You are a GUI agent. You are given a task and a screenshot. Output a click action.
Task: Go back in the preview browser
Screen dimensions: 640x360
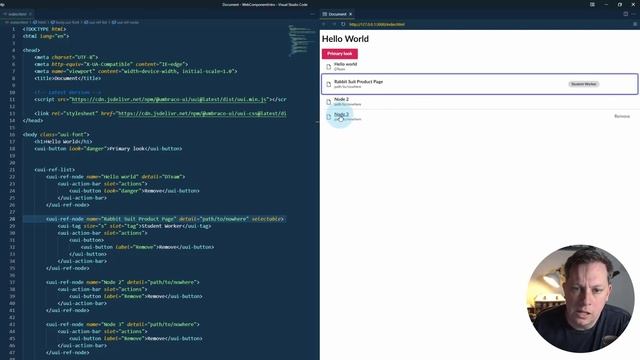(x=324, y=24)
